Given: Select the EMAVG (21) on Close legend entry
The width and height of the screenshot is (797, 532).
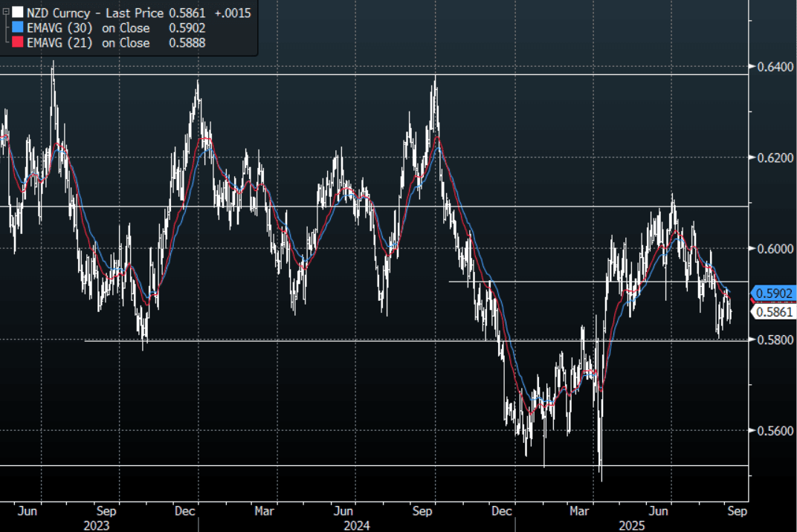Looking at the screenshot, I should pos(88,43).
